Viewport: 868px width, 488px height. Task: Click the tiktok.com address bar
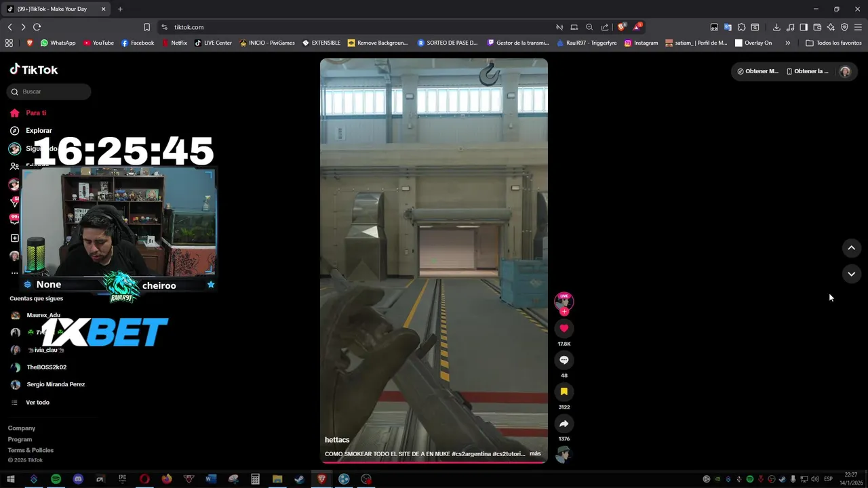(353, 27)
